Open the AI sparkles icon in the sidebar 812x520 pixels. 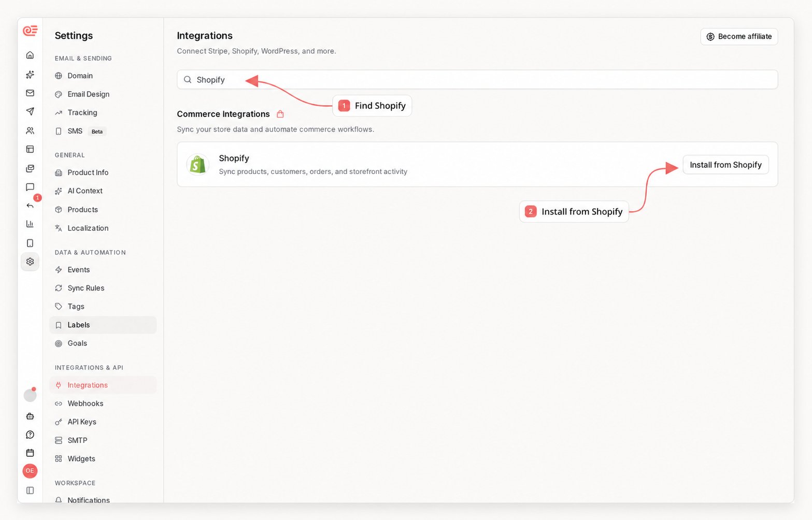click(x=30, y=75)
